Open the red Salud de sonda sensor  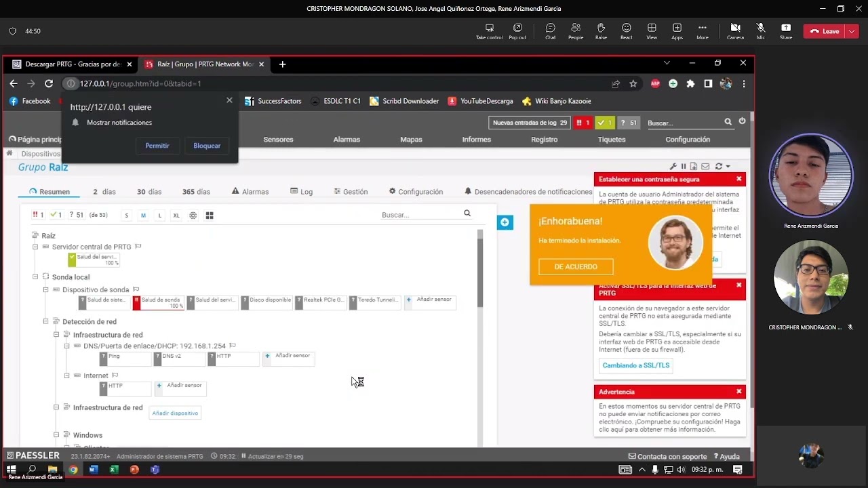coord(159,302)
